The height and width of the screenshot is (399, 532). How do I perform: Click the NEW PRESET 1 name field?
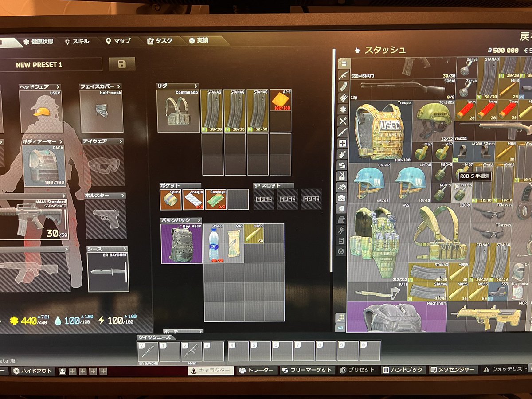50,65
